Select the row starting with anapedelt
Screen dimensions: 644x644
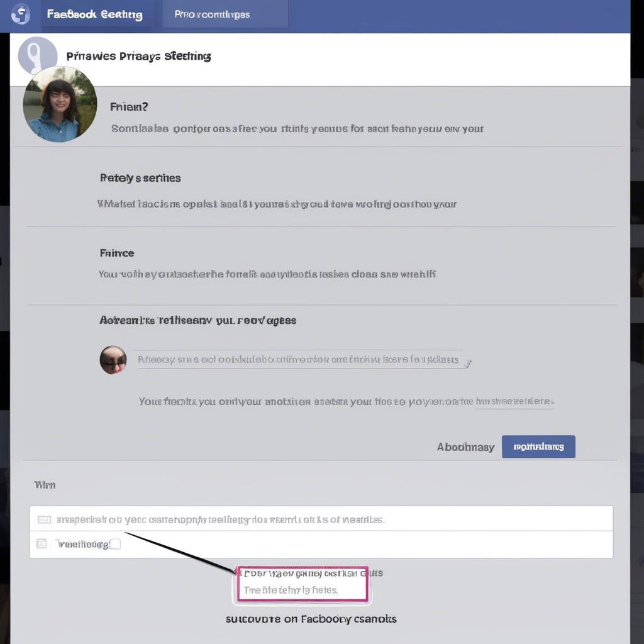click(x=321, y=519)
